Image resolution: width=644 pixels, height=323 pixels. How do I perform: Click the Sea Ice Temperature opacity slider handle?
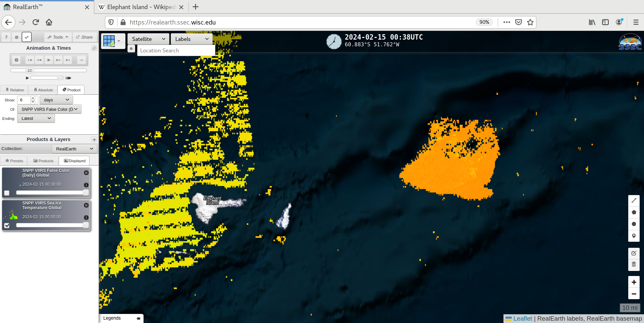(x=86, y=225)
